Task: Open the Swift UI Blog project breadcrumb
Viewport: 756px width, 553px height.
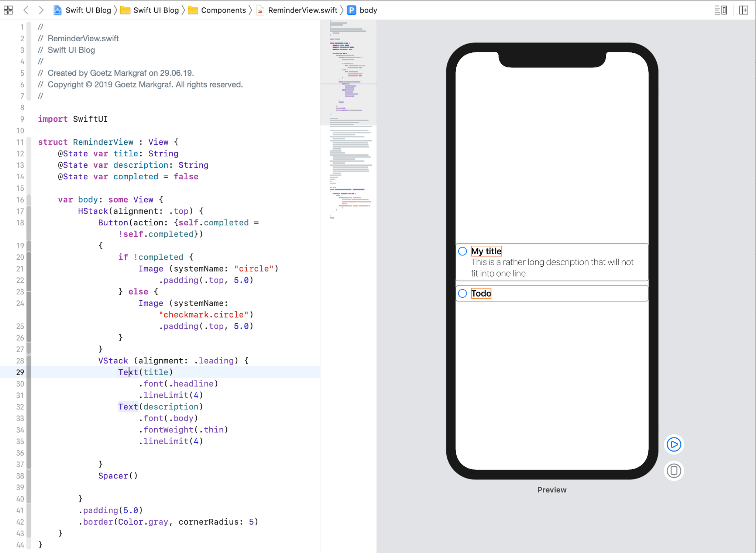Action: tap(87, 10)
